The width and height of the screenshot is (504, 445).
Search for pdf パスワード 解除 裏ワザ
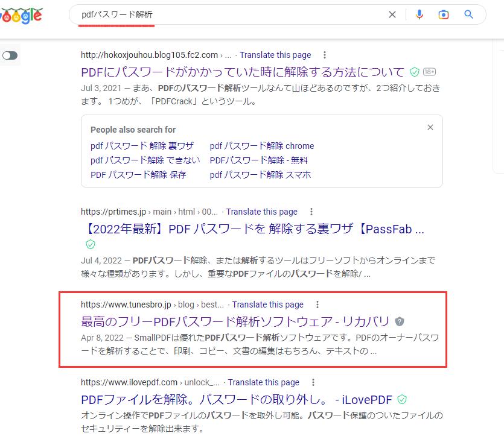(142, 146)
